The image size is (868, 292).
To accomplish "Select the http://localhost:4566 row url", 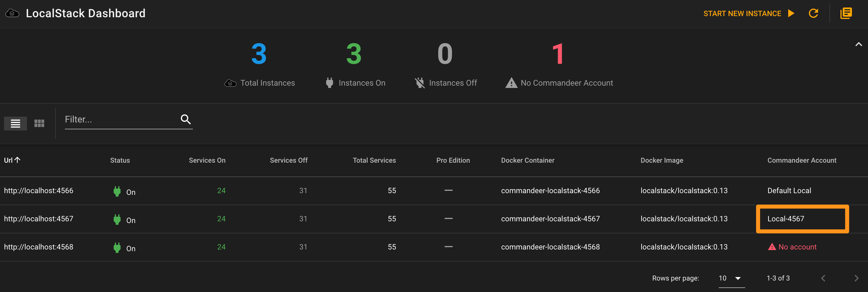I will pyautogui.click(x=38, y=191).
